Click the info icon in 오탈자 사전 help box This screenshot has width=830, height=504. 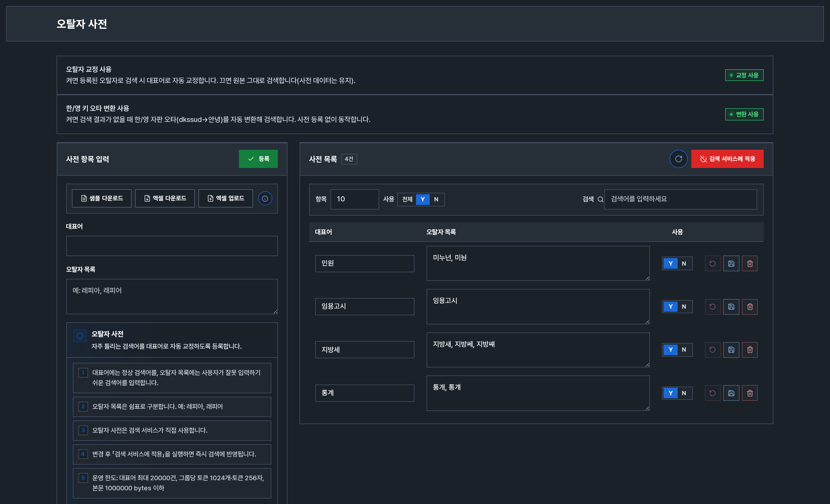click(x=80, y=335)
